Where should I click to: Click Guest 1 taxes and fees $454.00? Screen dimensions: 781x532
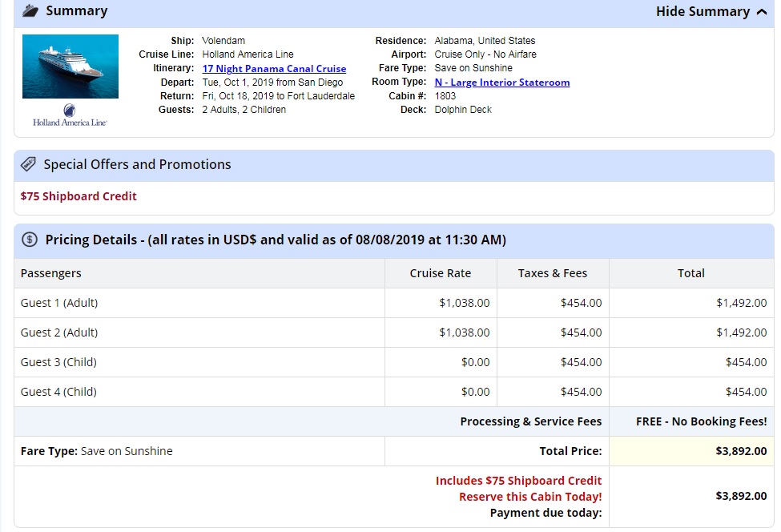click(581, 303)
